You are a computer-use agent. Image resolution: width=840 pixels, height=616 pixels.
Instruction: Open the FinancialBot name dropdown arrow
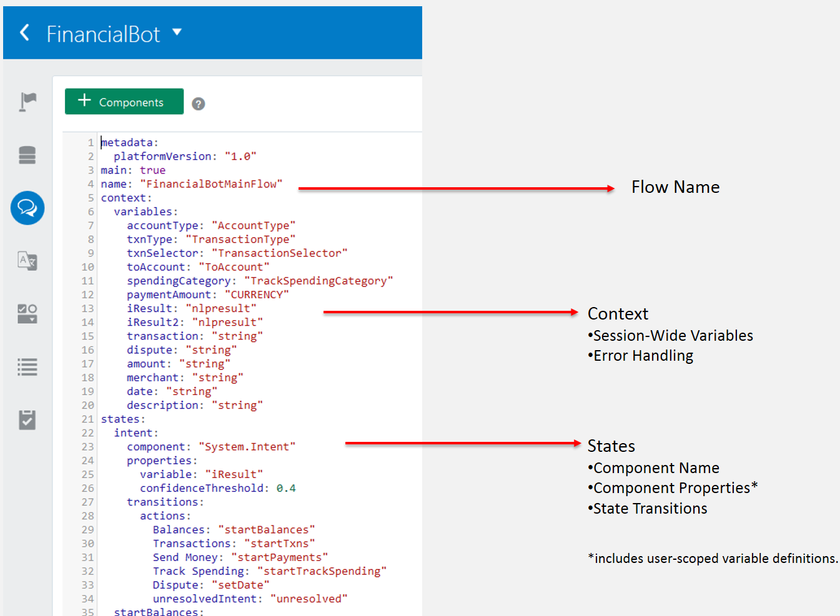(177, 33)
